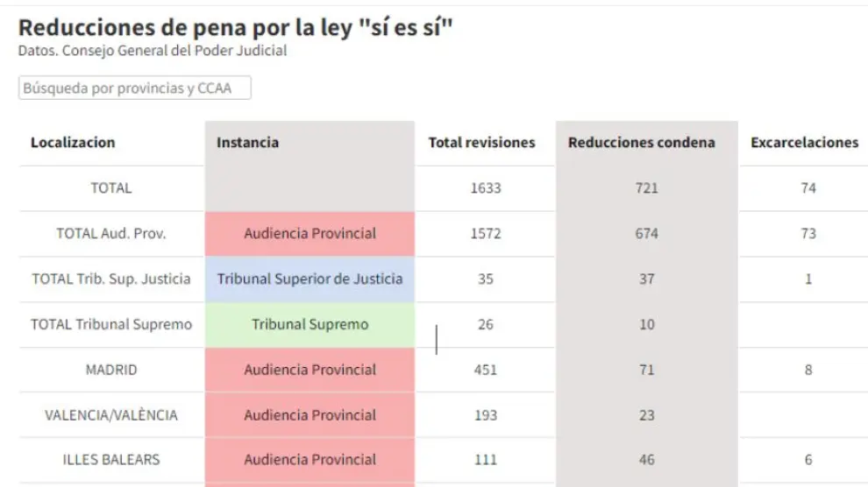This screenshot has width=868, height=487.
Task: Select the 451 revisions value for Madrid
Action: click(x=485, y=370)
